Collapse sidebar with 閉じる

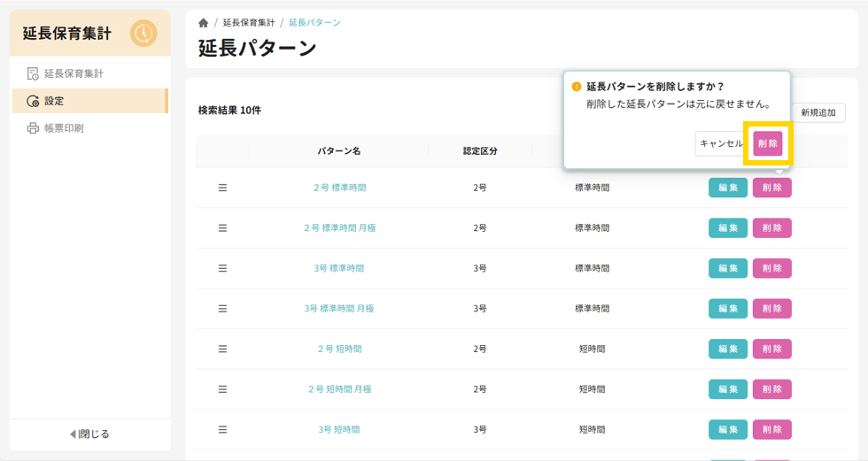click(x=89, y=434)
